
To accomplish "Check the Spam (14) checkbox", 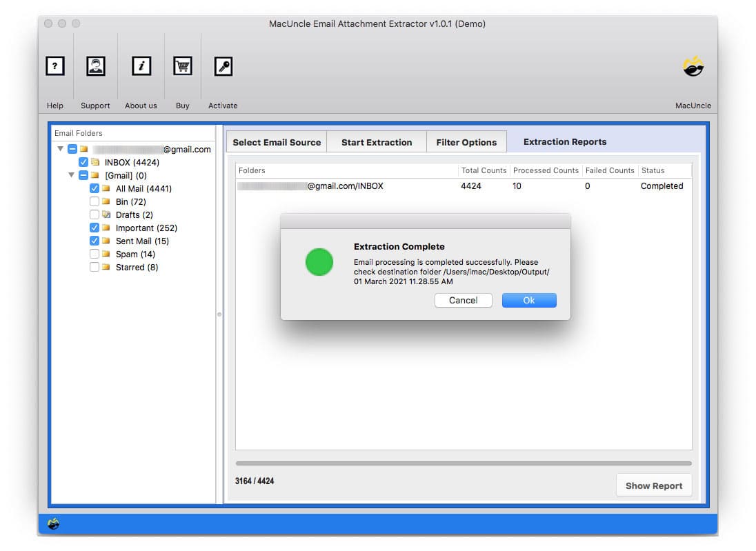I will 94,254.
